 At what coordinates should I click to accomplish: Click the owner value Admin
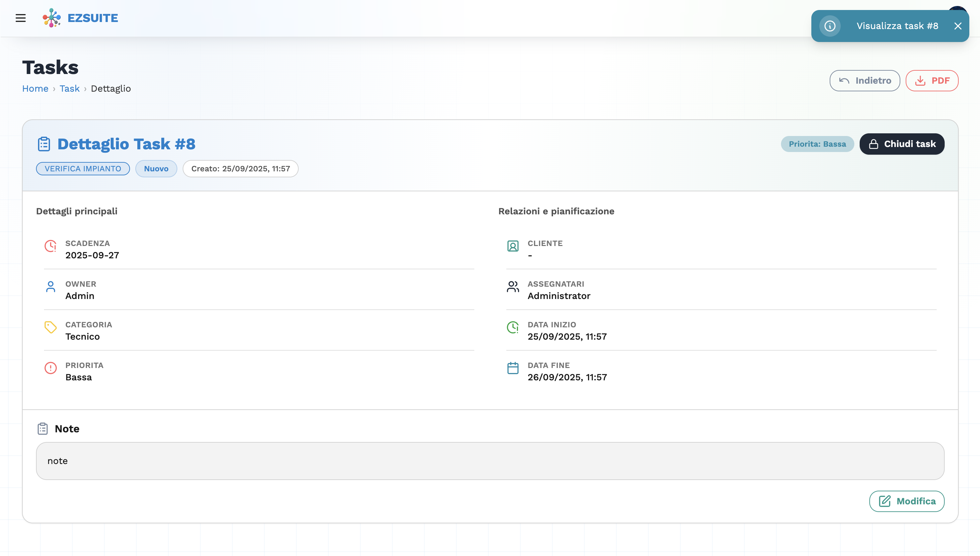80,296
